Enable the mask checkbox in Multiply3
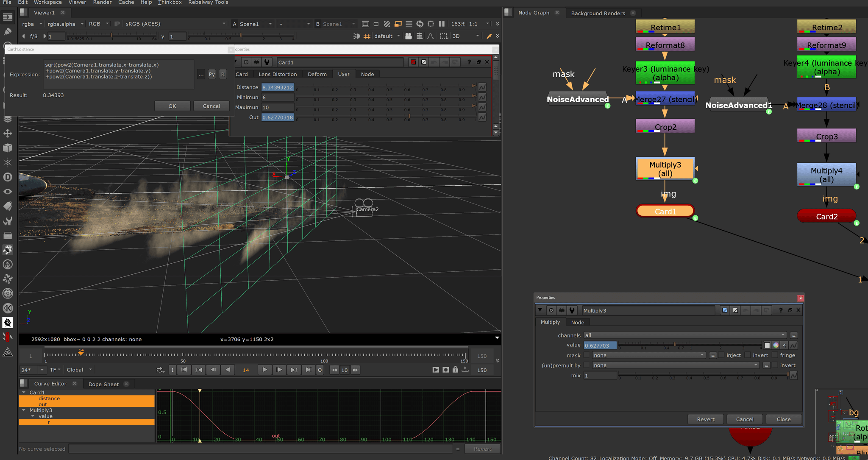868x460 pixels. (x=587, y=355)
